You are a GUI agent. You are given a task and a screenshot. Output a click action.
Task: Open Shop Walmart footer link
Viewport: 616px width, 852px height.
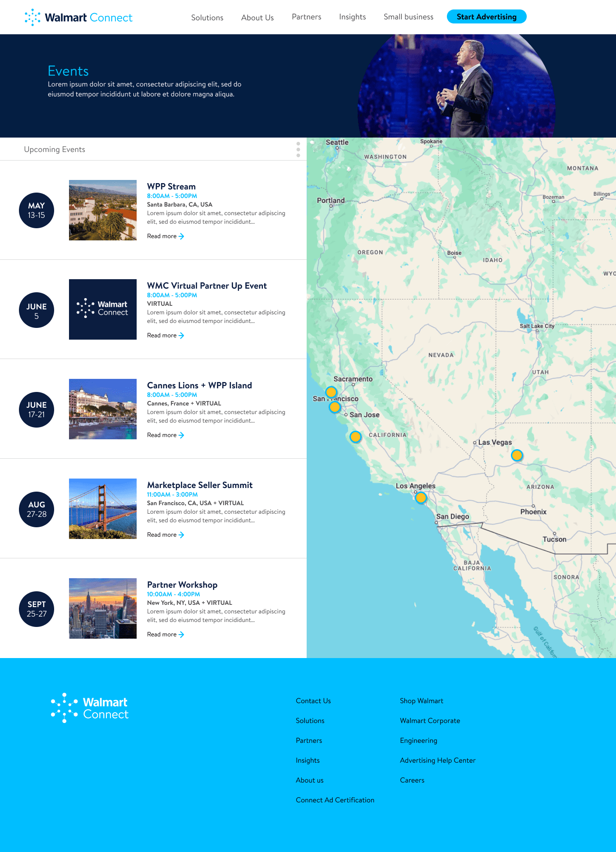coord(422,701)
